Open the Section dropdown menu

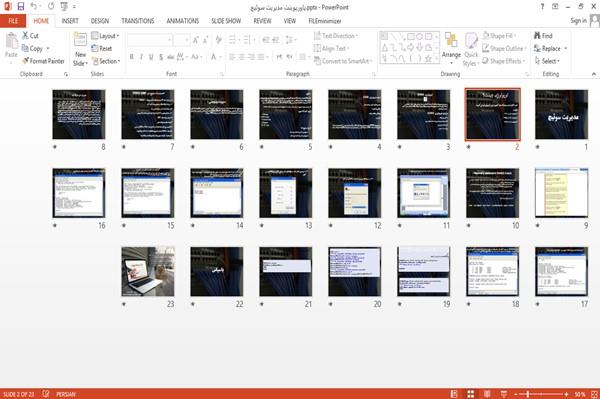pyautogui.click(x=106, y=61)
